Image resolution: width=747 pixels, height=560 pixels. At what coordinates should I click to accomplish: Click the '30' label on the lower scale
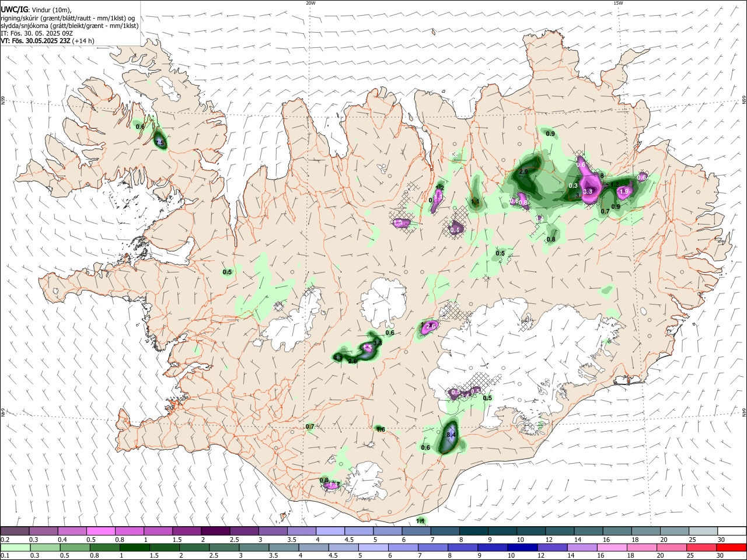pos(721,556)
